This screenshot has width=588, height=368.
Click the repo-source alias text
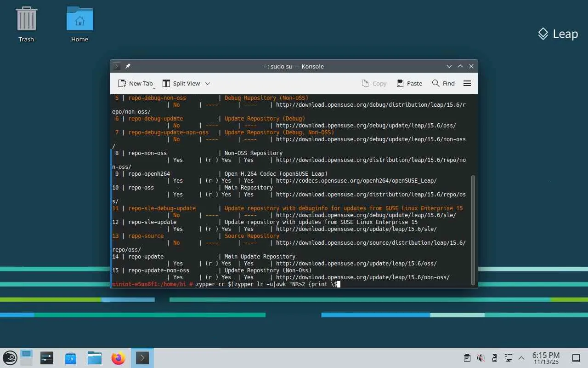pos(146,236)
